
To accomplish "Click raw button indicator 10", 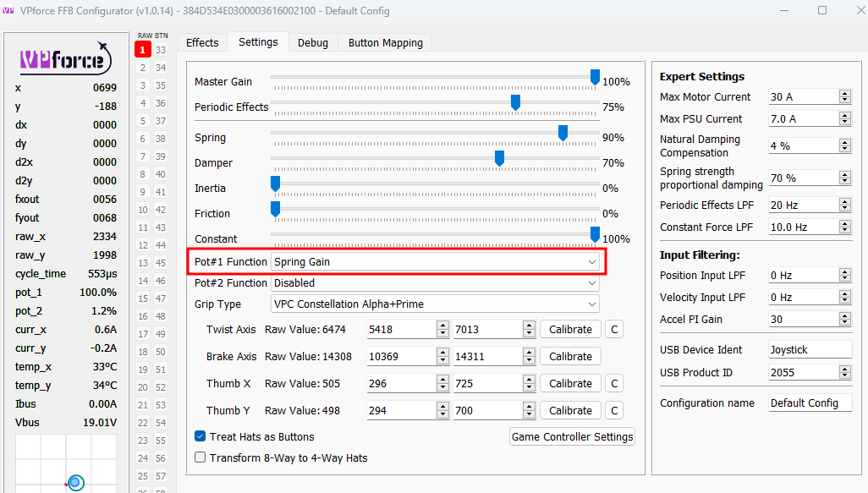I will [143, 210].
